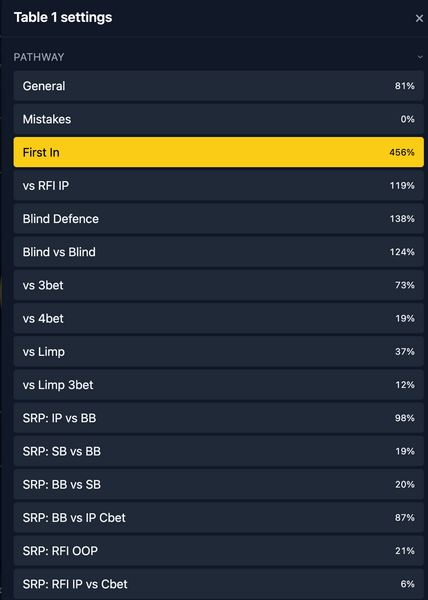Select SRP: RFI OOP pathway
This screenshot has height=600, width=428.
click(x=218, y=551)
